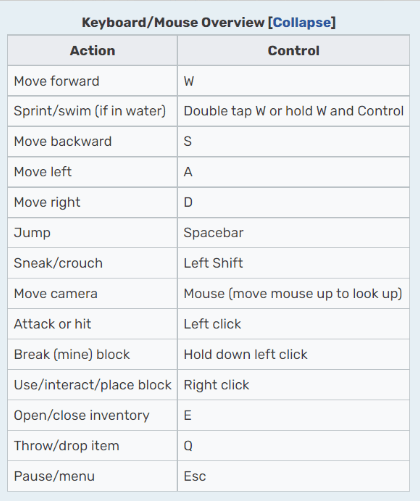Click the Move left action cell
The height and width of the screenshot is (501, 420).
(92, 172)
